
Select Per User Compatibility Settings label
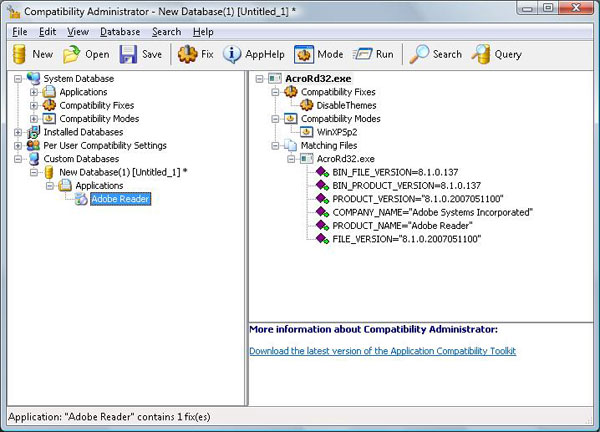pos(105,145)
